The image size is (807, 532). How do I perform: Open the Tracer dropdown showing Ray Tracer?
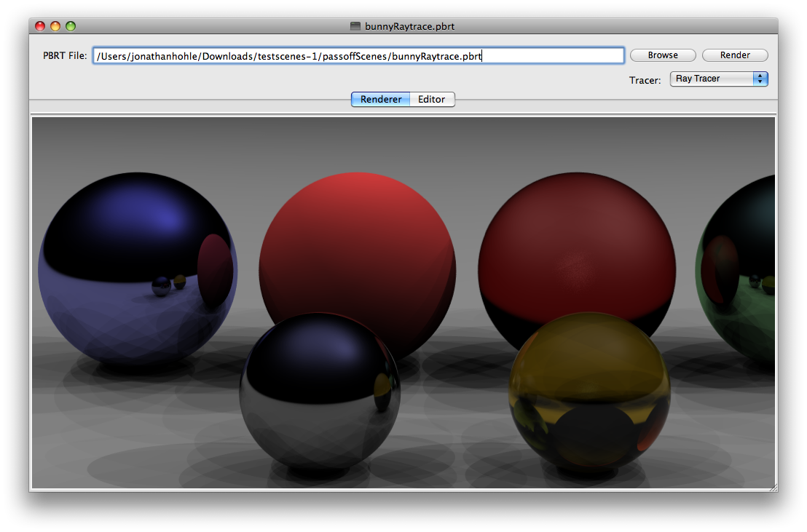718,79
